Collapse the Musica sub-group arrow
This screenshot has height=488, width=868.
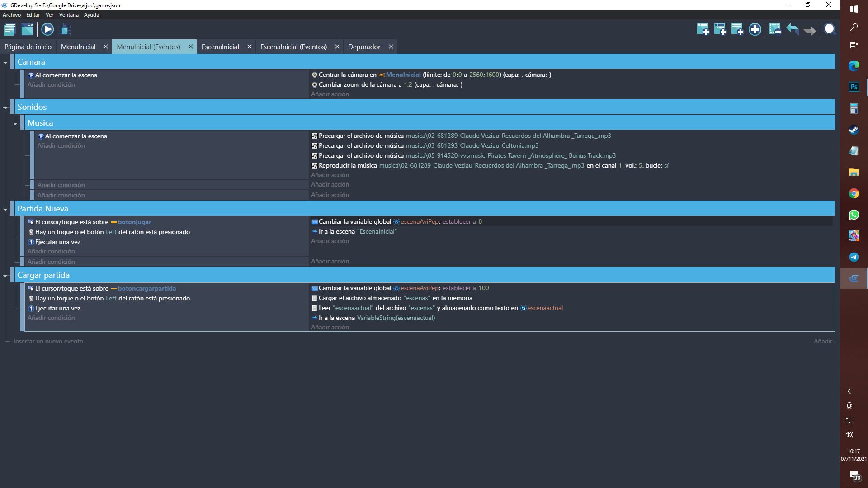click(x=15, y=123)
